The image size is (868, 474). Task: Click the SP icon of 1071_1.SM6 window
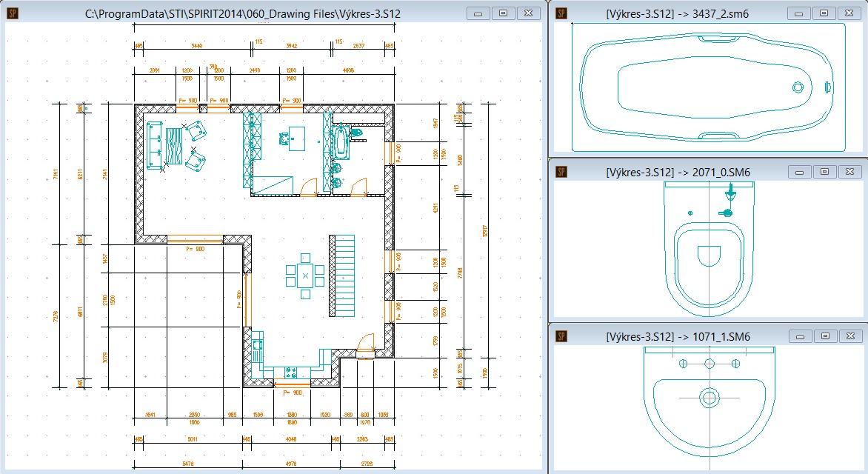point(561,336)
